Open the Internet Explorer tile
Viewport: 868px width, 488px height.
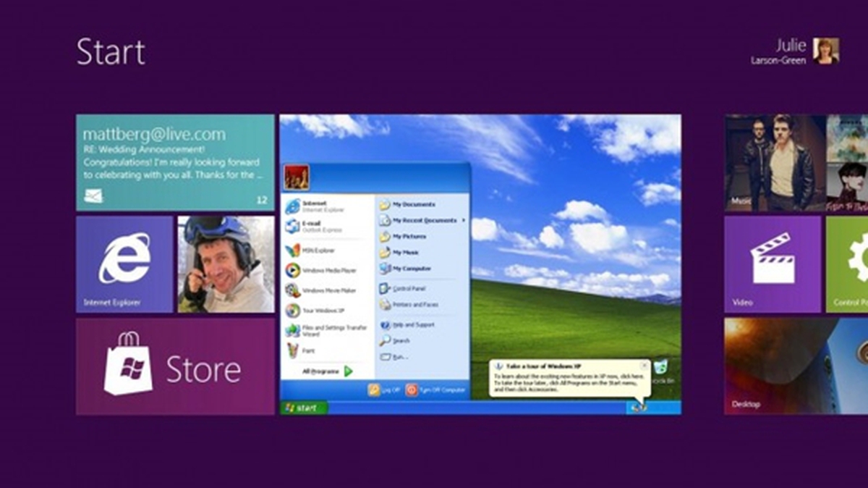tap(124, 264)
